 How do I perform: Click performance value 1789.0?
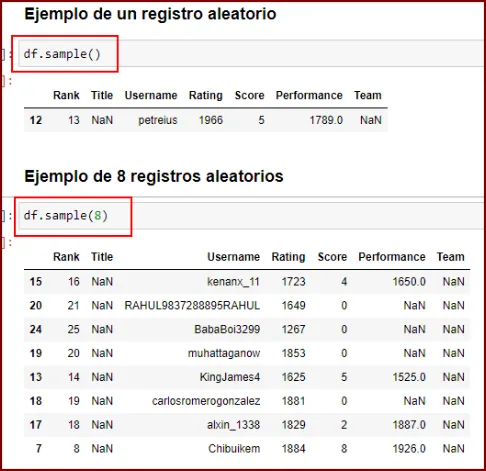click(326, 120)
